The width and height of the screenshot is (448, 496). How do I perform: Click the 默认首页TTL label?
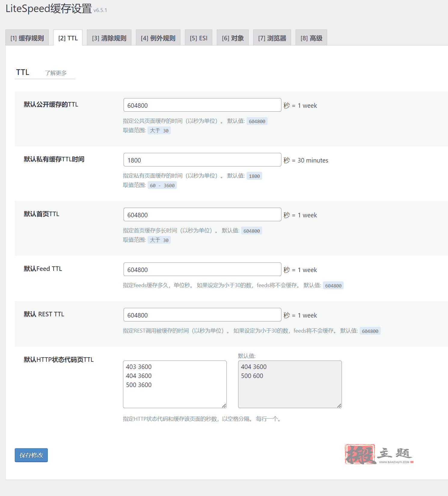click(x=41, y=214)
